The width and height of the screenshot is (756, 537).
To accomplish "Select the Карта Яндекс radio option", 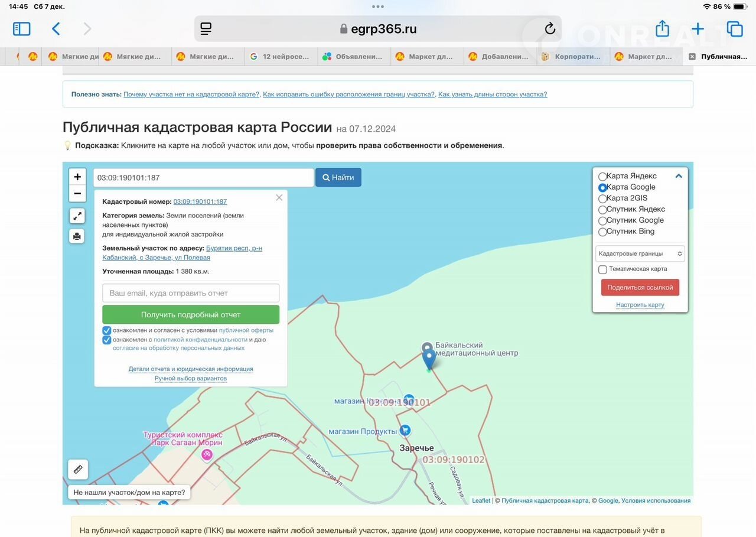I will 602,177.
